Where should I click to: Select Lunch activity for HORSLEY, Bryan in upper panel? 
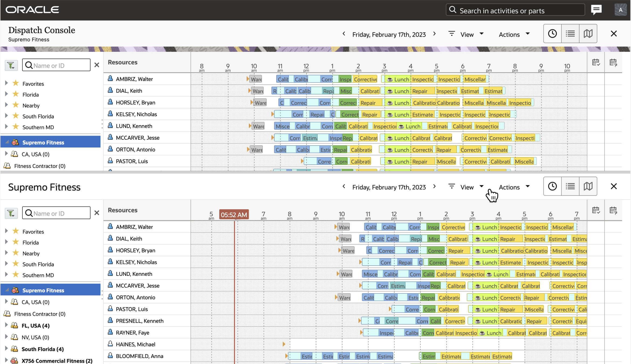[x=397, y=103]
